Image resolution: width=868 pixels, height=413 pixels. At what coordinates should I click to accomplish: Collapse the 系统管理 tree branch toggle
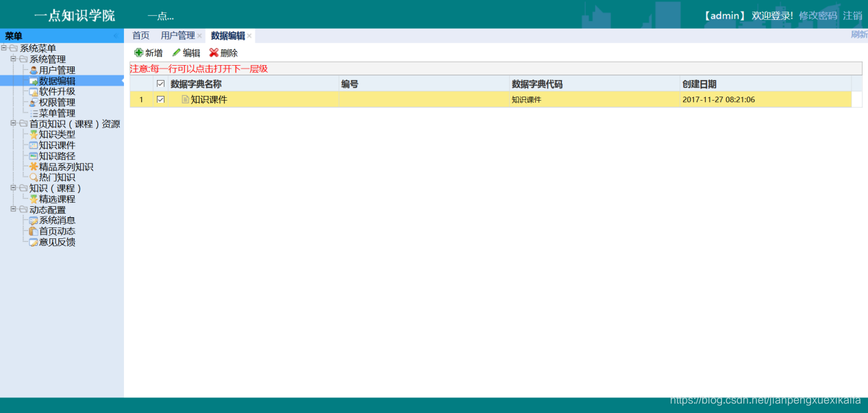[x=14, y=59]
